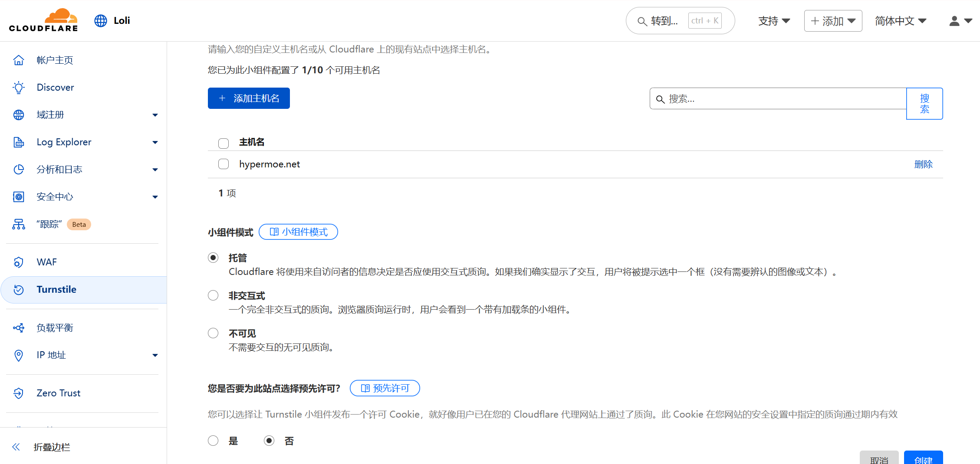
Task: Click the 安全中心 icon in sidebar
Action: pyautogui.click(x=19, y=196)
